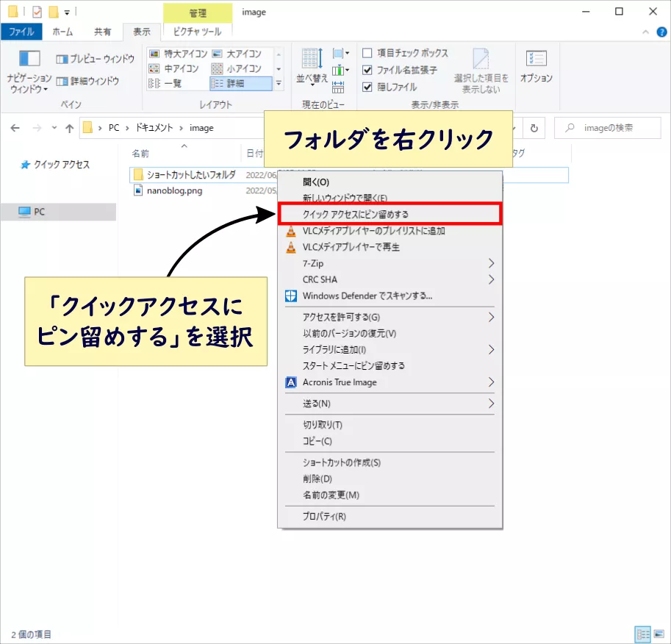
Task: Open the Navigation Window pane menu
Action: [x=29, y=71]
